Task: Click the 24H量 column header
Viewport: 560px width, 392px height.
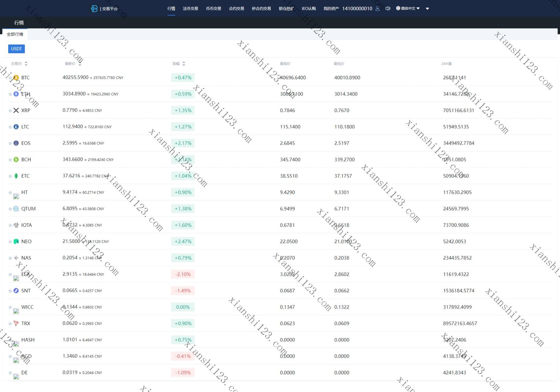Action: coord(447,64)
